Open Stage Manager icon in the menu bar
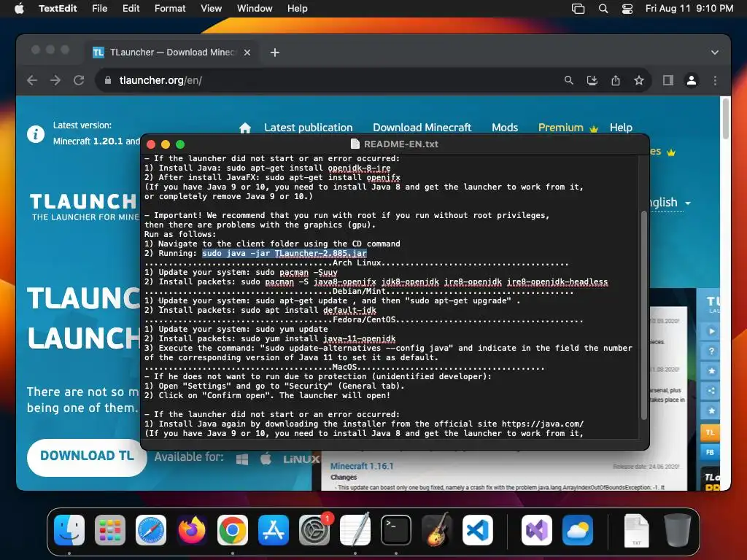 pos(578,9)
